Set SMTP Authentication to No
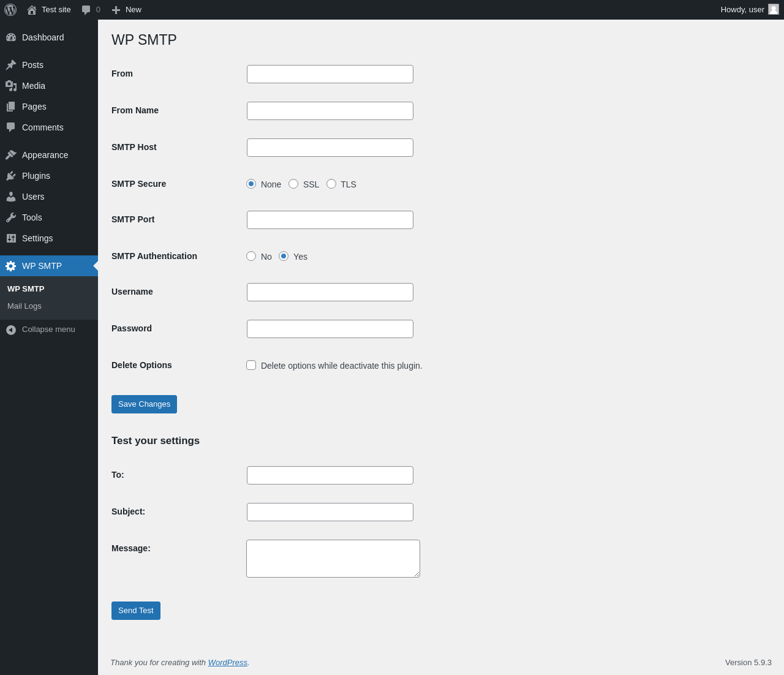The width and height of the screenshot is (784, 675). (x=251, y=256)
